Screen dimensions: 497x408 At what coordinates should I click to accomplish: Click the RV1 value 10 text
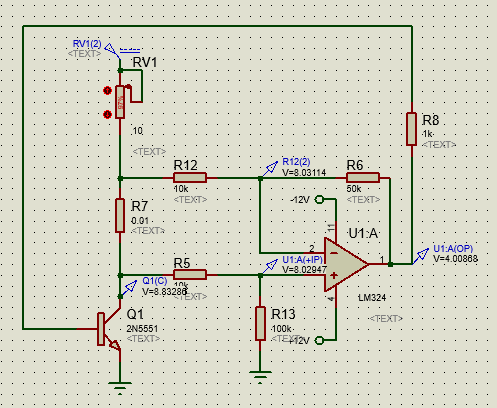138,131
